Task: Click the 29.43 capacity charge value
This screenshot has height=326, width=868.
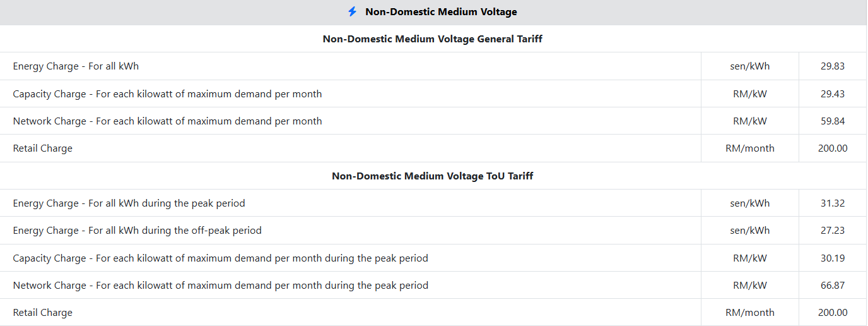Action: pyautogui.click(x=833, y=94)
